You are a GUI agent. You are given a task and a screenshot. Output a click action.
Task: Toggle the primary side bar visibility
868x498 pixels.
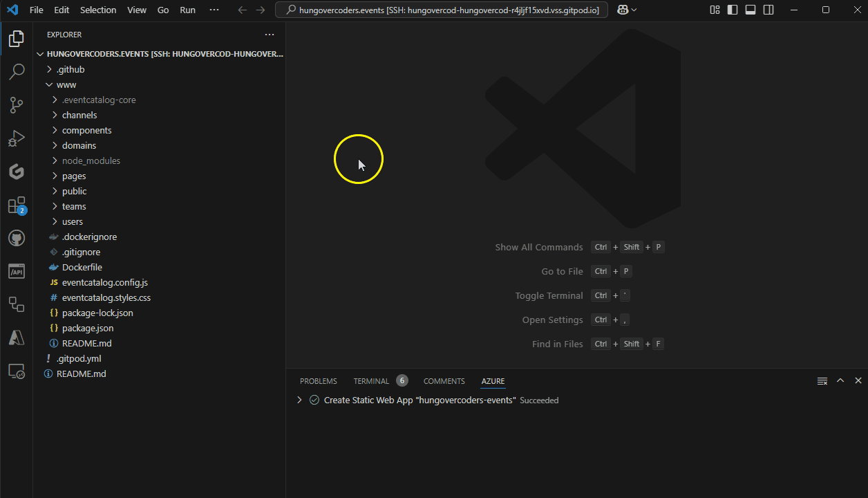pos(733,10)
